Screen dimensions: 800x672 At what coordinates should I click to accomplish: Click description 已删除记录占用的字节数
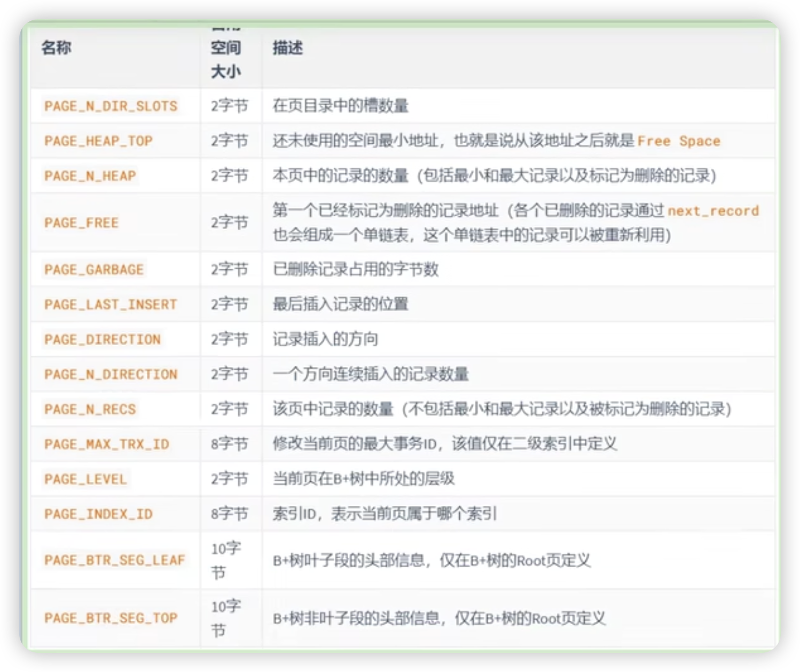coord(356,269)
